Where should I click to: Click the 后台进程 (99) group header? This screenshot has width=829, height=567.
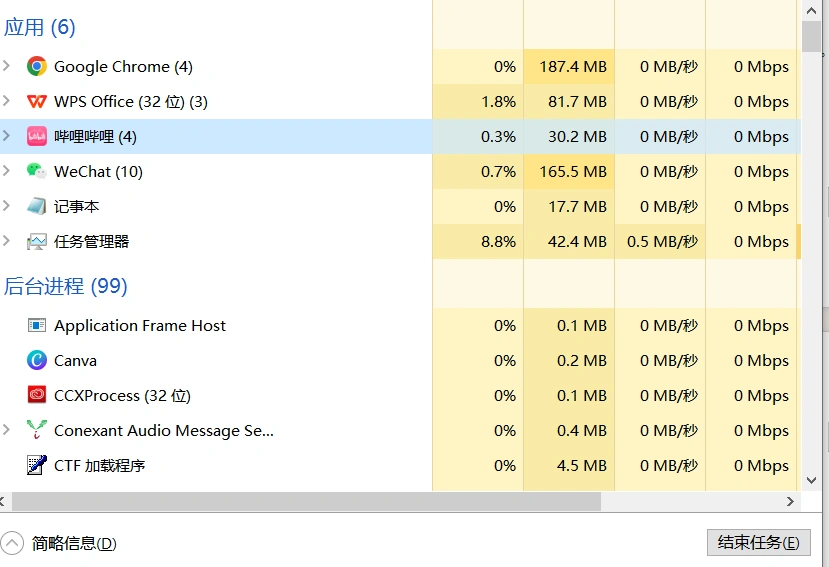66,287
